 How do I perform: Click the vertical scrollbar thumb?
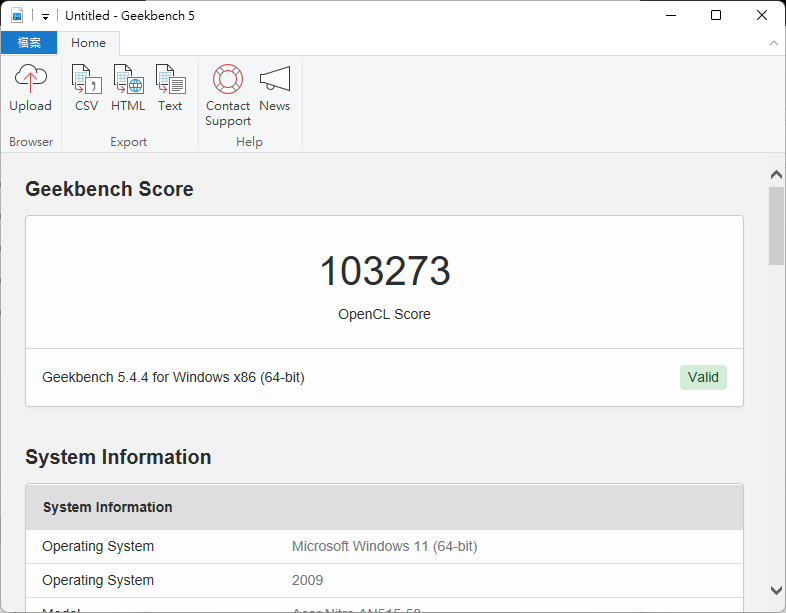(776, 226)
